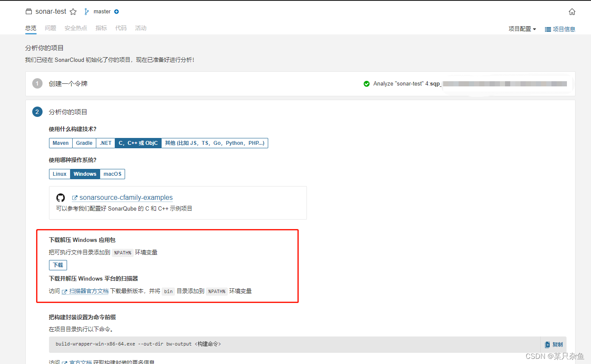This screenshot has width=591, height=364.
Task: Click heading 把构建封装设置为命令前缀
Action: click(x=83, y=318)
